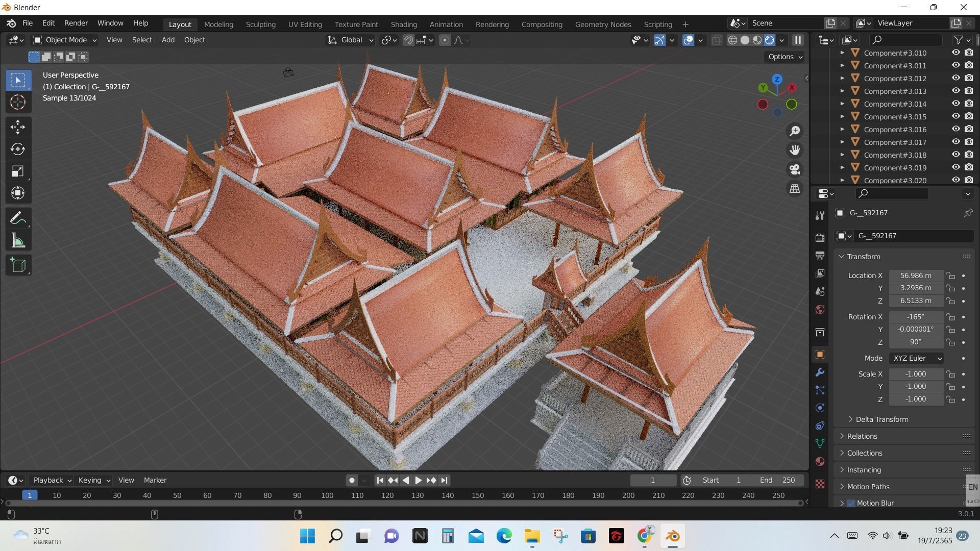This screenshot has width=980, height=551.
Task: Switch to the Geometry Nodes tab
Action: tap(603, 24)
